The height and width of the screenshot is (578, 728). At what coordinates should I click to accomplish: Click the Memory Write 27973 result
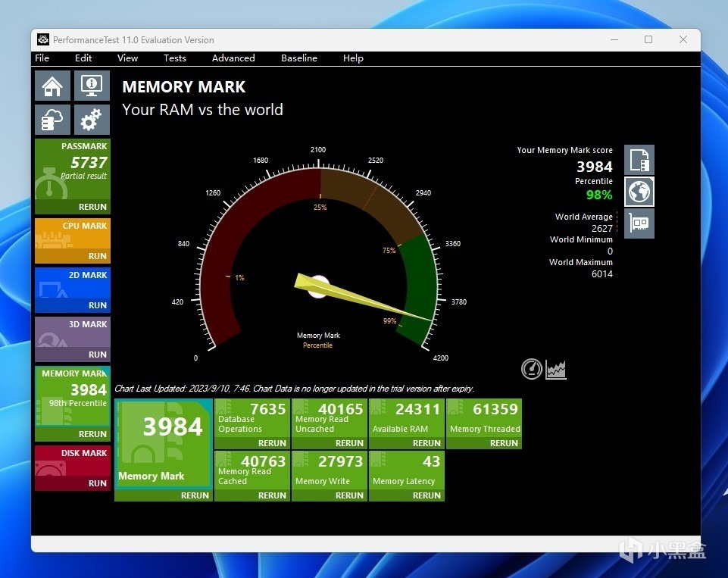tap(330, 470)
